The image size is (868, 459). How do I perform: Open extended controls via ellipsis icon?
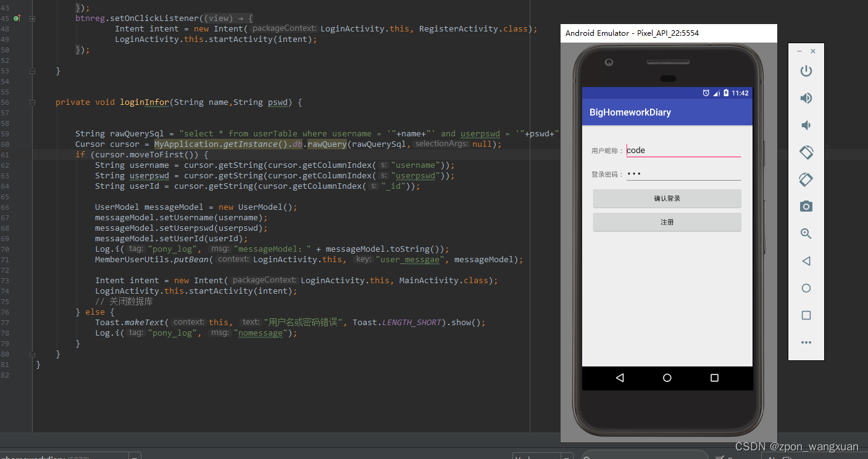(806, 342)
